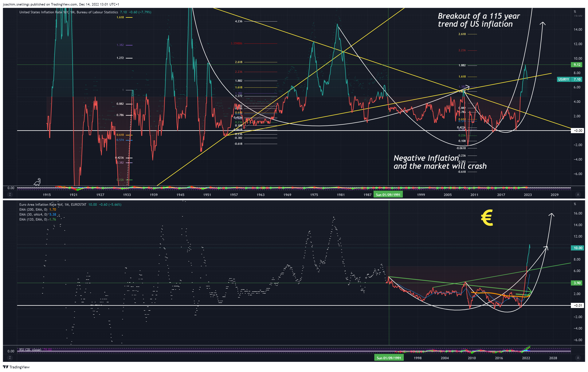The width and height of the screenshot is (588, 372).
Task: Click the Sun 01/09/1991 date marker on the Euro chart
Action: [x=389, y=358]
